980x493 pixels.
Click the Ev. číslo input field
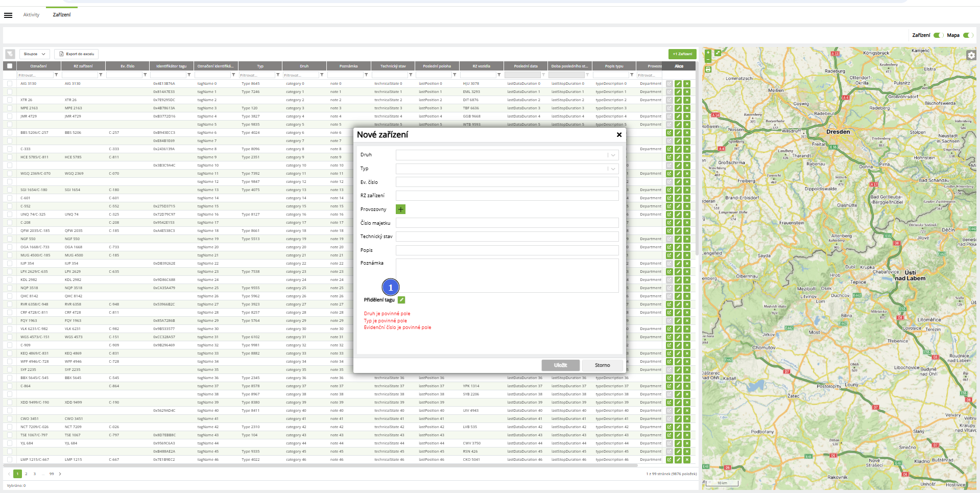(x=507, y=182)
